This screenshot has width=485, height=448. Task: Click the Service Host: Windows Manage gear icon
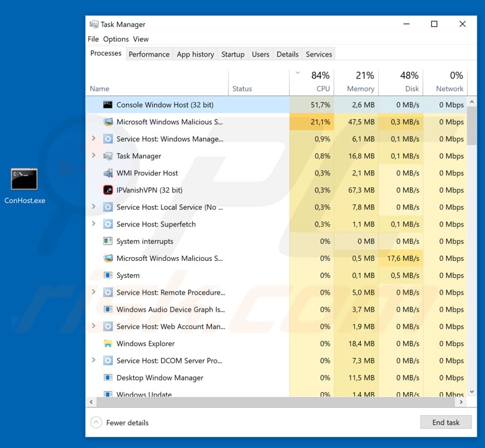tap(107, 139)
